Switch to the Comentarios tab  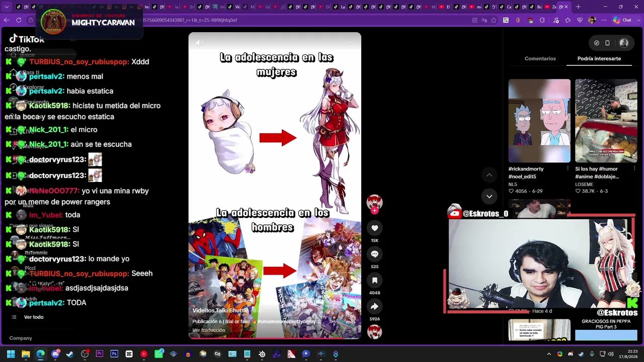click(x=540, y=59)
